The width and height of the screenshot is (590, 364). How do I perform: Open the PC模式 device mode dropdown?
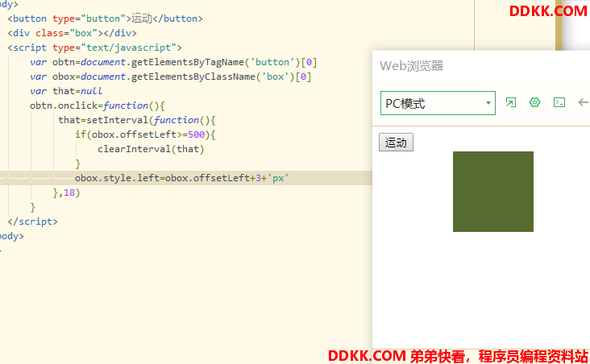[438, 103]
